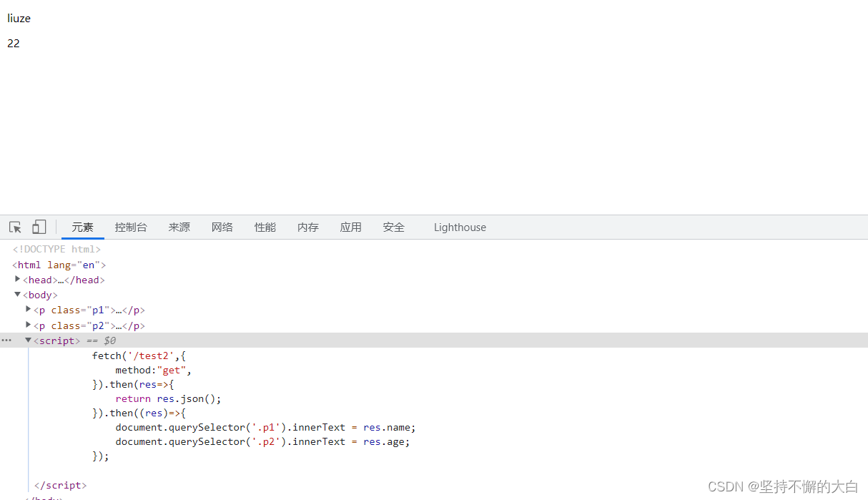
Task: Click the fetch('/test2',{ code line
Action: pos(139,356)
